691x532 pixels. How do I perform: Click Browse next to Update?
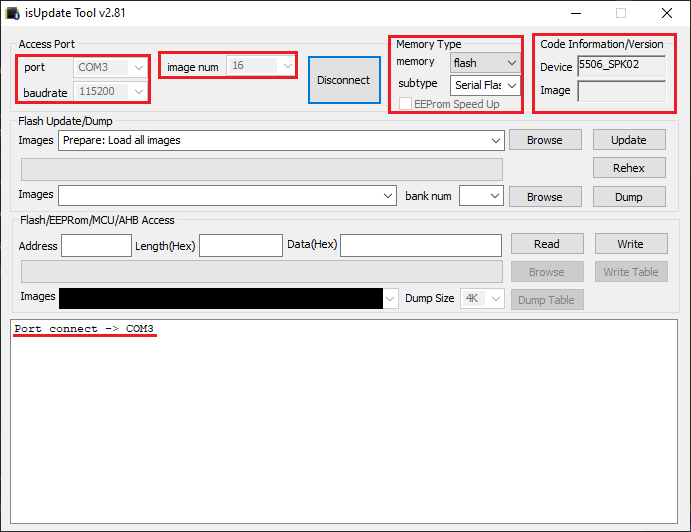(x=545, y=140)
